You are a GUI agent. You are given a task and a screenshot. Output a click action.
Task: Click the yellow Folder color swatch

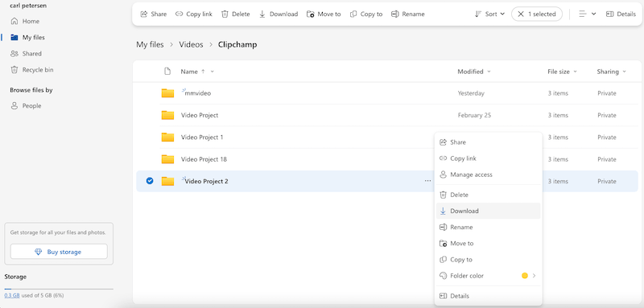coord(525,276)
